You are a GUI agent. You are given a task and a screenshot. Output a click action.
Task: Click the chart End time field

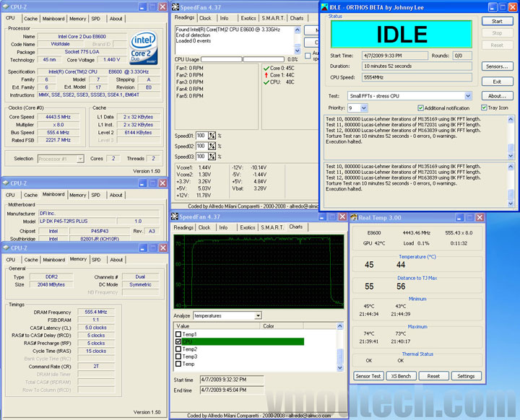click(232, 390)
